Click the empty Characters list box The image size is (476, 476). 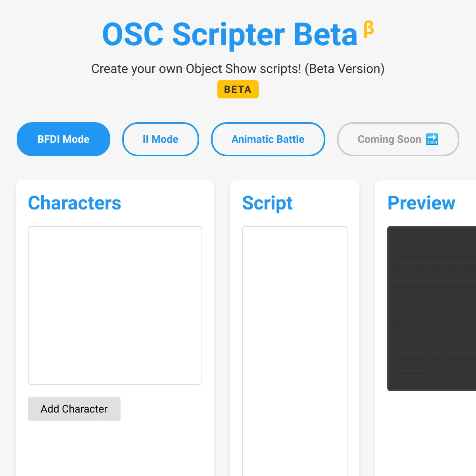point(115,305)
